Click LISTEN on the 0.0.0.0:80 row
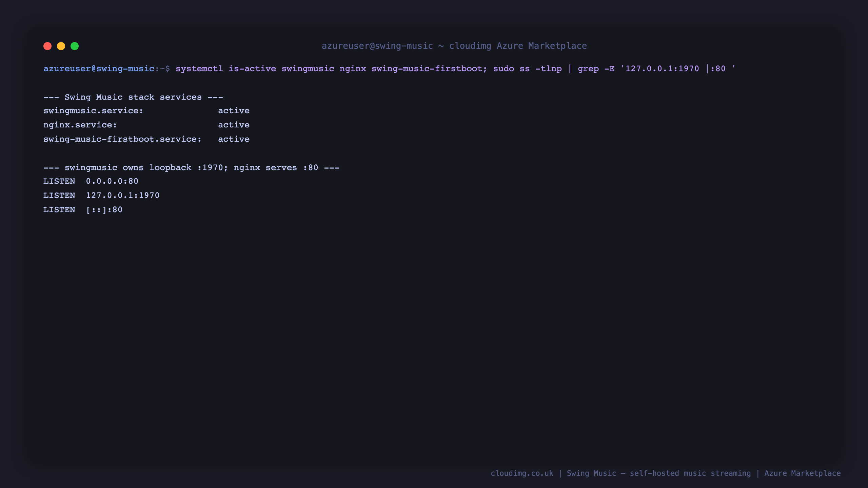This screenshot has width=868, height=488. pos(59,181)
